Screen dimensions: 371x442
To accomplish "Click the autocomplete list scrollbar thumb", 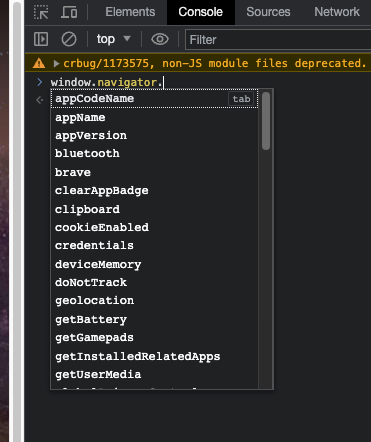I will 266,121.
